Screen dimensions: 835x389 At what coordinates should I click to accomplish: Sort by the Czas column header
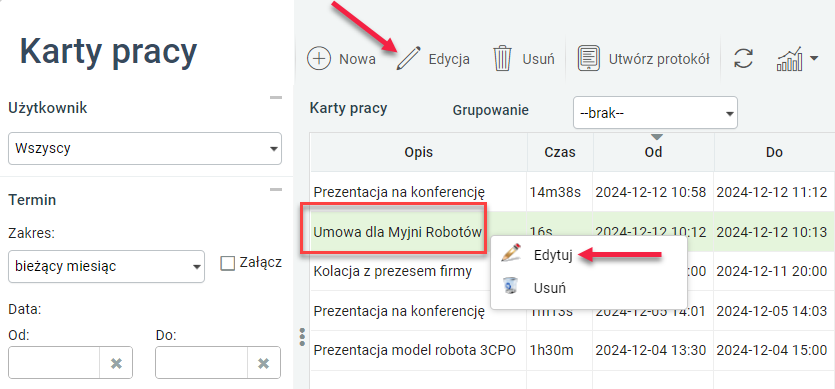560,152
